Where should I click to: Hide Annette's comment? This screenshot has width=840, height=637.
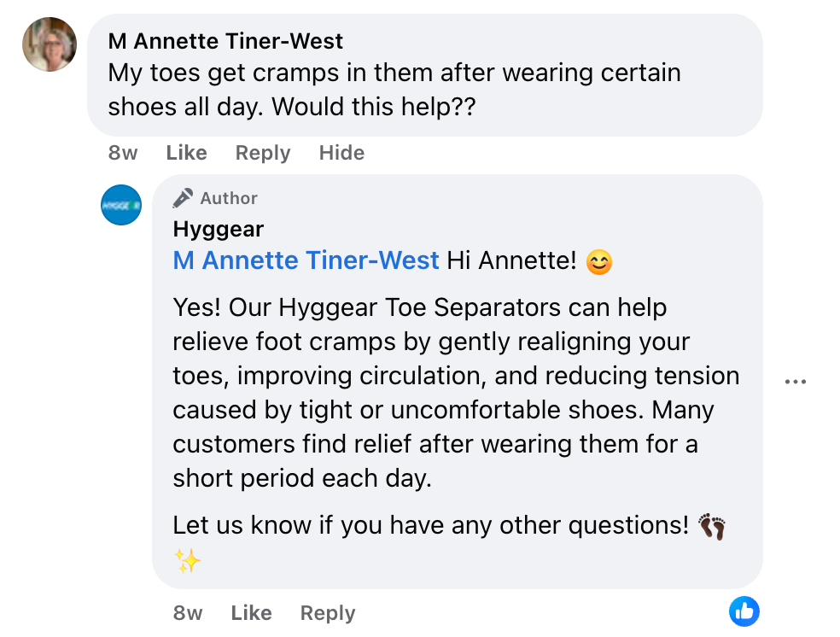(341, 153)
